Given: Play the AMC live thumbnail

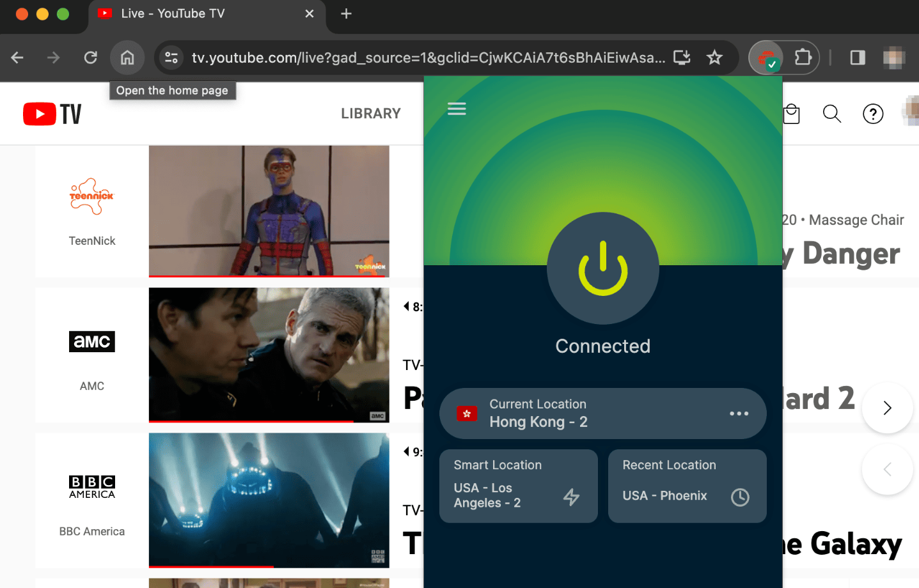Looking at the screenshot, I should 269,355.
